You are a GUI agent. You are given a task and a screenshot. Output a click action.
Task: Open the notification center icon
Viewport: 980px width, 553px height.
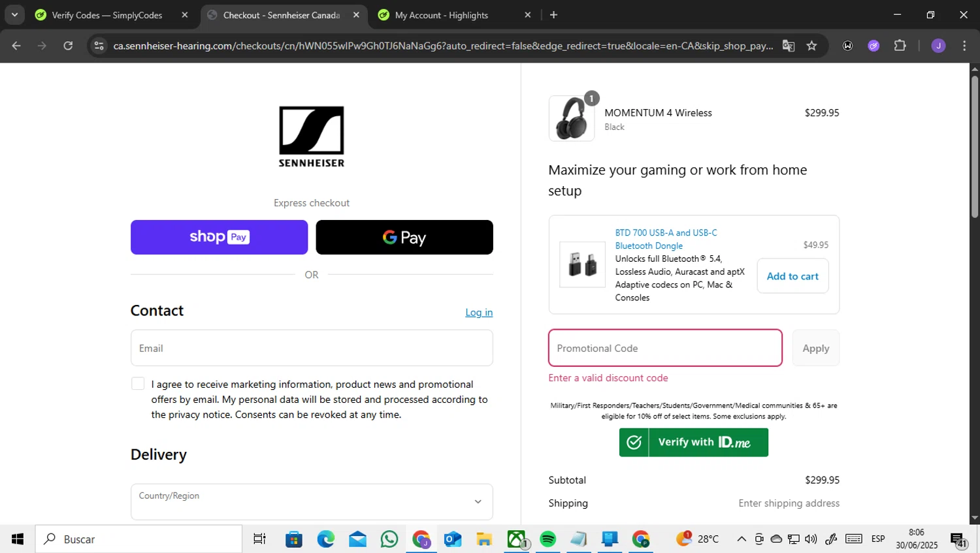pos(958,540)
